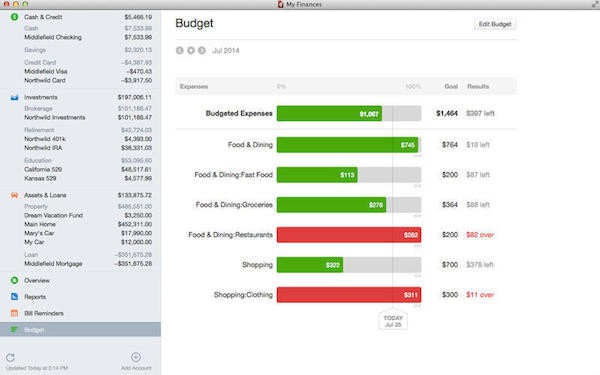Click the $700 Shopping goal

[x=450, y=265]
